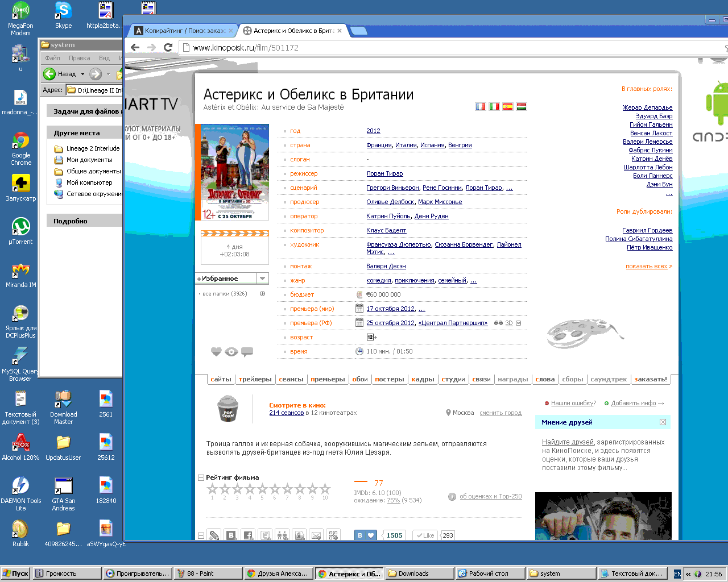Open the Файл menu in system window
This screenshot has width=728, height=582.
pyautogui.click(x=52, y=58)
